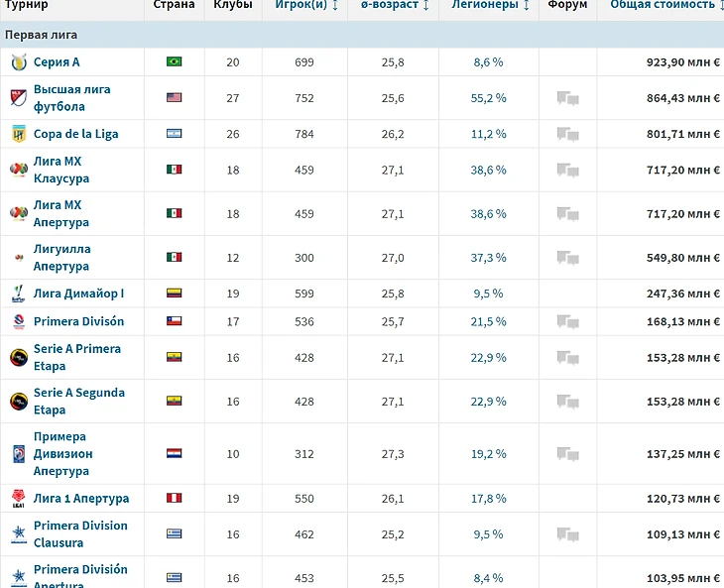This screenshot has width=724, height=588.
Task: Sort table by Игрок(и) column
Action: pos(306,5)
